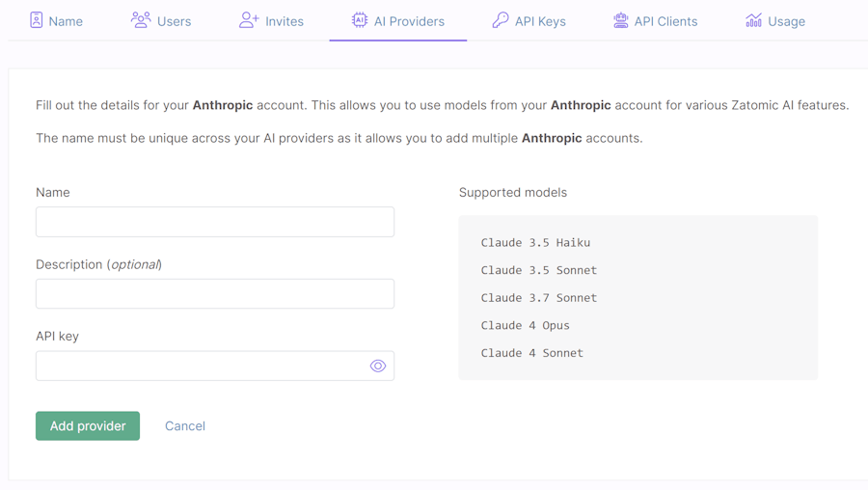Toggle API key visibility eye icon
The width and height of the screenshot is (868, 490).
(x=378, y=366)
